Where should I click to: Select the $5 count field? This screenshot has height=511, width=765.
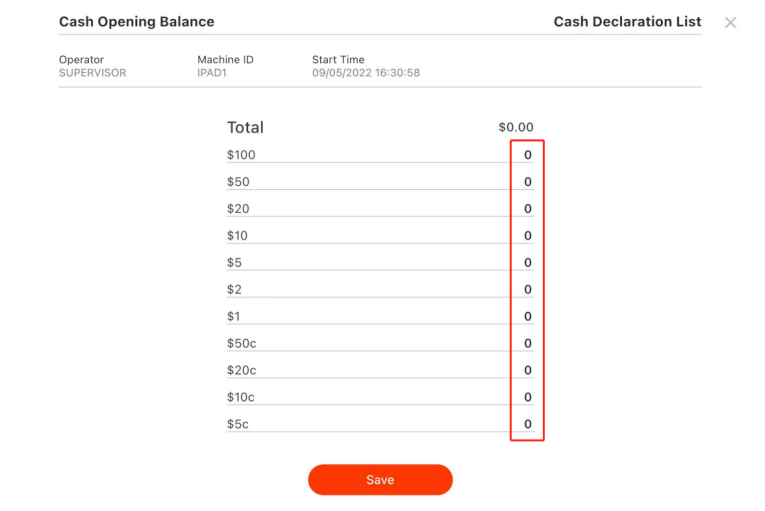(527, 263)
